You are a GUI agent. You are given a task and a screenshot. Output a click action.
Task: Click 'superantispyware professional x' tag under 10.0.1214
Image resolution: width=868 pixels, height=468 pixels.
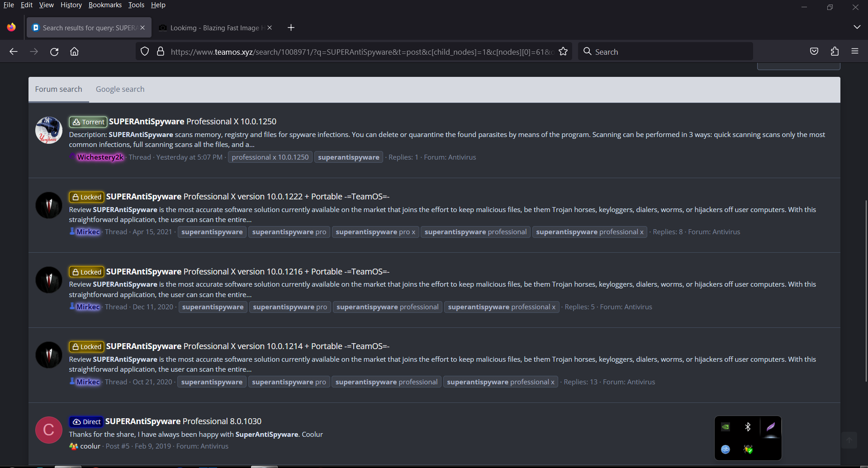[x=501, y=382]
